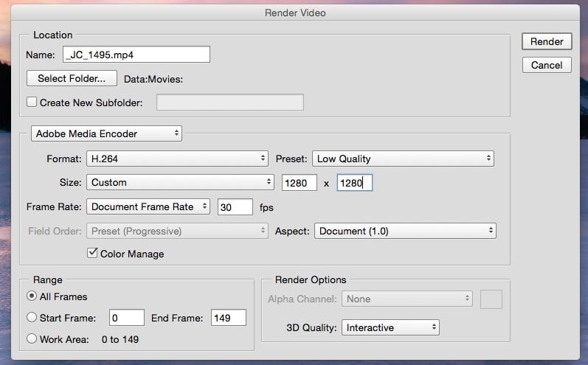This screenshot has width=588, height=365.
Task: Open the Adobe Media Encoder dropdown
Action: pyautogui.click(x=106, y=133)
